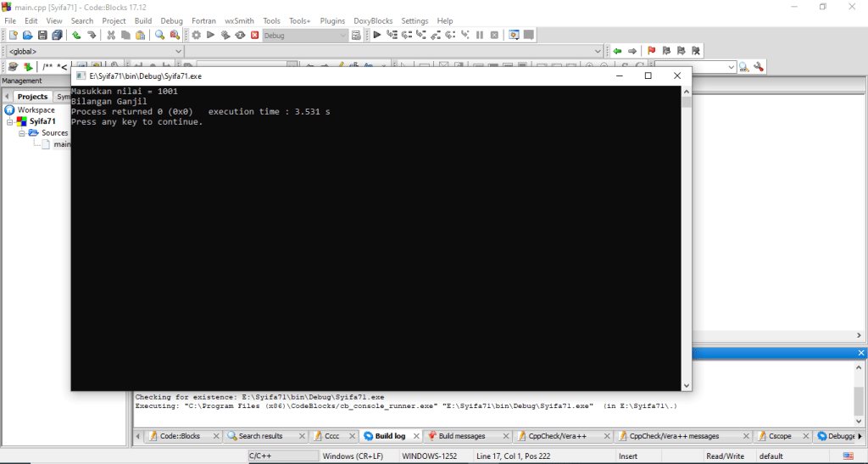Image resolution: width=868 pixels, height=464 pixels.
Task: Collapse the Sources folder node
Action: [22, 133]
